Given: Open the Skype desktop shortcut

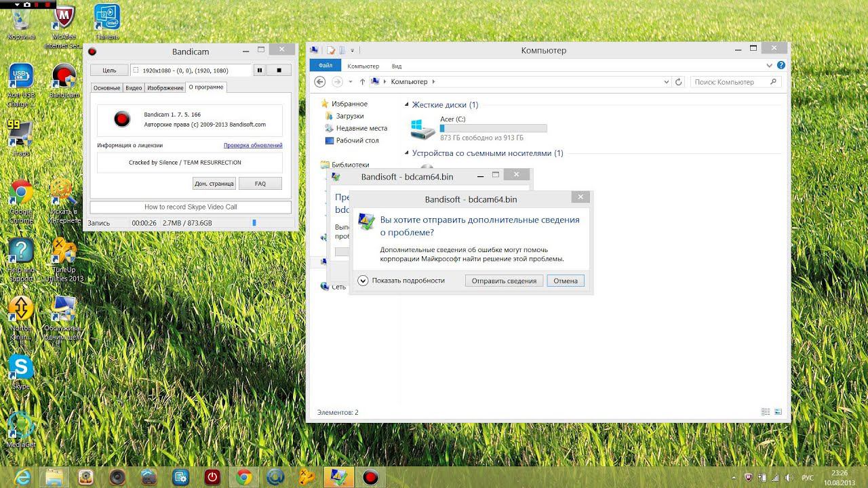Looking at the screenshot, I should tap(21, 373).
